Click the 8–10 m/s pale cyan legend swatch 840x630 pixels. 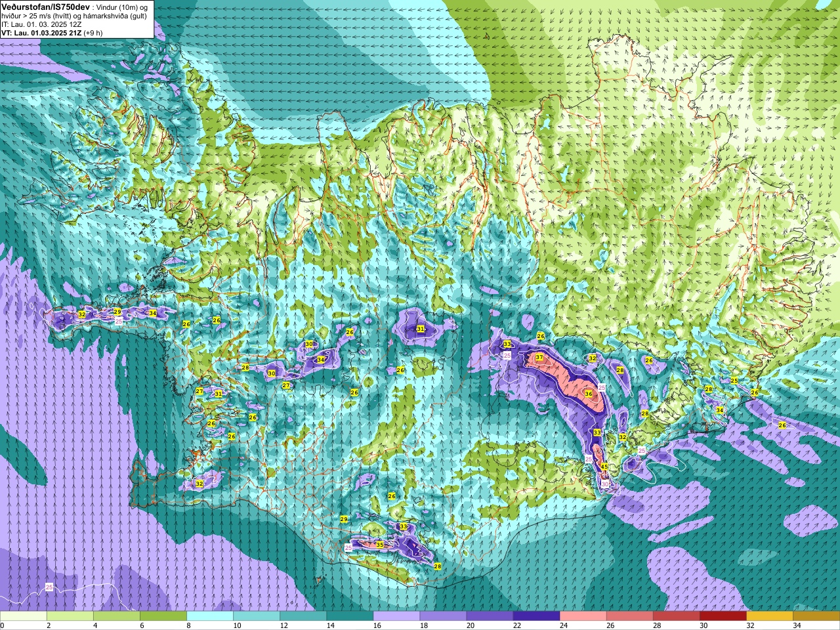210,616
